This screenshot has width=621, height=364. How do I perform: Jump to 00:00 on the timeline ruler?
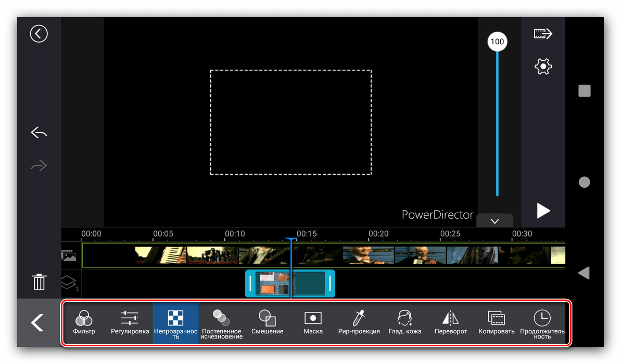click(91, 234)
